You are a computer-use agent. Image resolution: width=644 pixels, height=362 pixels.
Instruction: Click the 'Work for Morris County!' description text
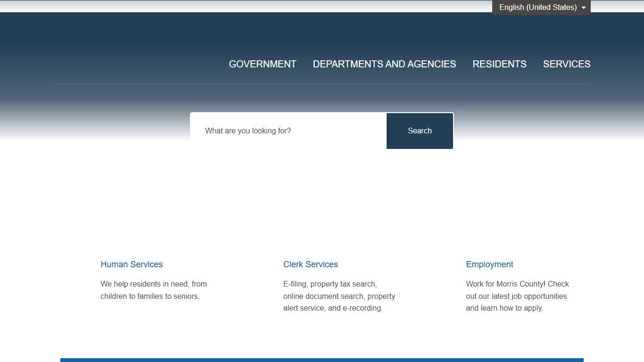pyautogui.click(x=517, y=296)
